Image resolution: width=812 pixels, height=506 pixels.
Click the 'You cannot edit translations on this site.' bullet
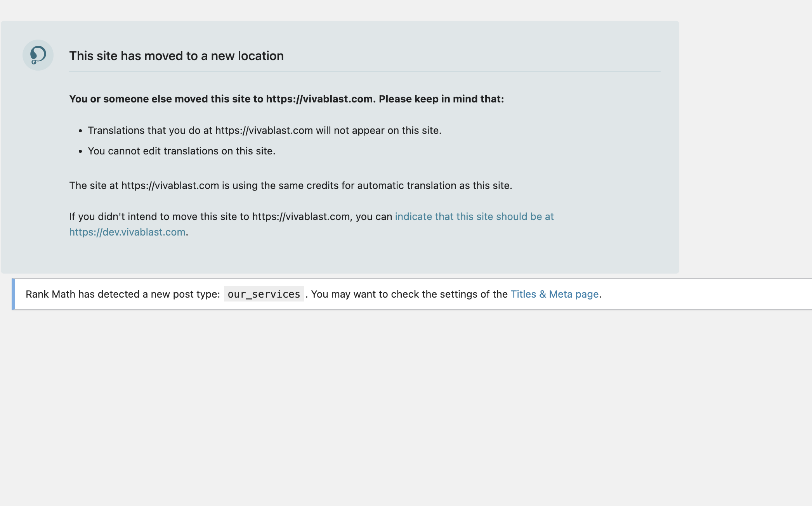[x=182, y=151]
